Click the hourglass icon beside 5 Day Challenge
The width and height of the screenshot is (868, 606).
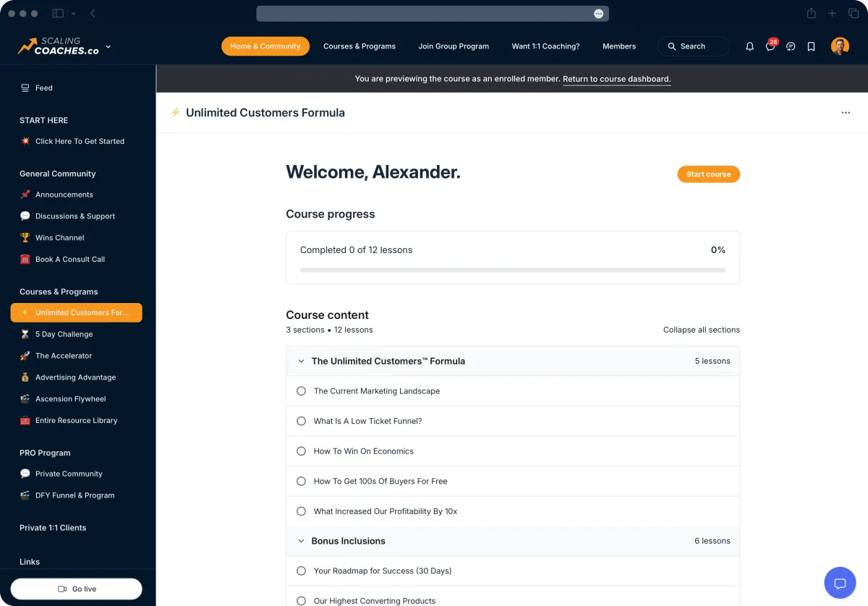(25, 334)
